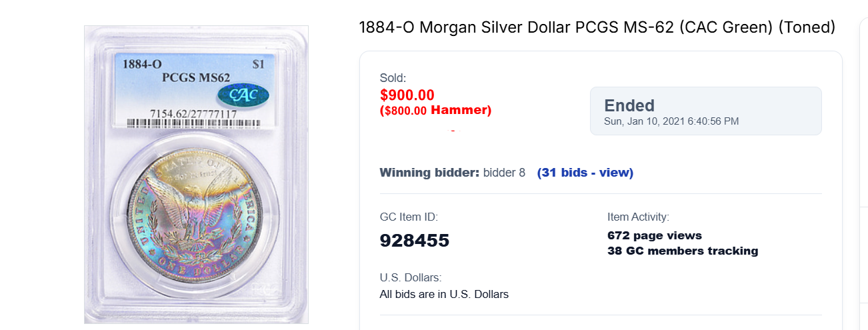Click the 672 page views text
The height and width of the screenshot is (330, 868).
coord(655,235)
